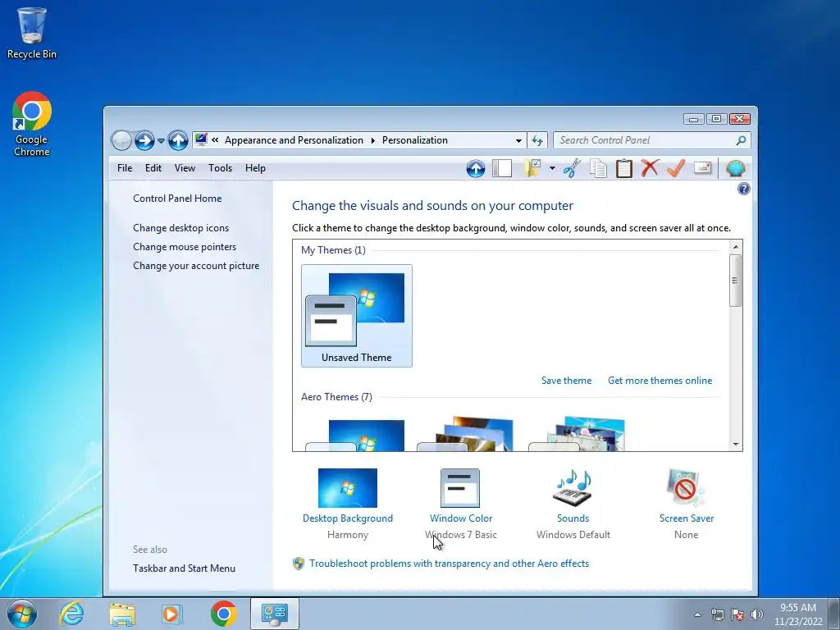Open the View menu
The image size is (840, 630).
click(185, 168)
